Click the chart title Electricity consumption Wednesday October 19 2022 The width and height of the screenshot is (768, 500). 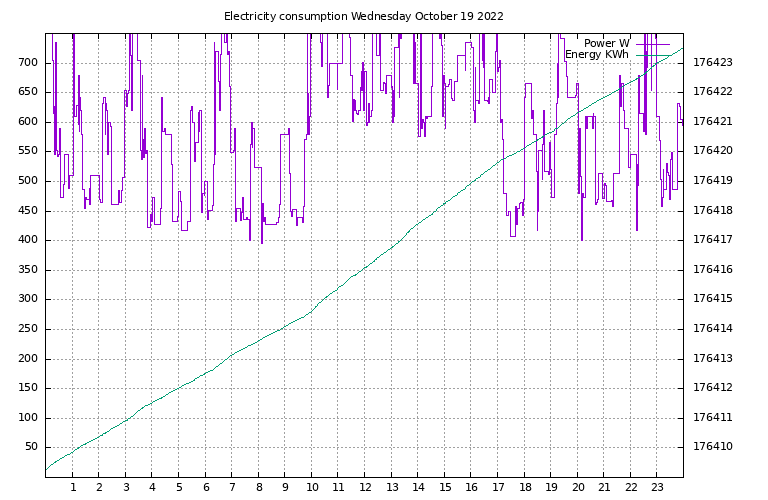pyautogui.click(x=363, y=16)
